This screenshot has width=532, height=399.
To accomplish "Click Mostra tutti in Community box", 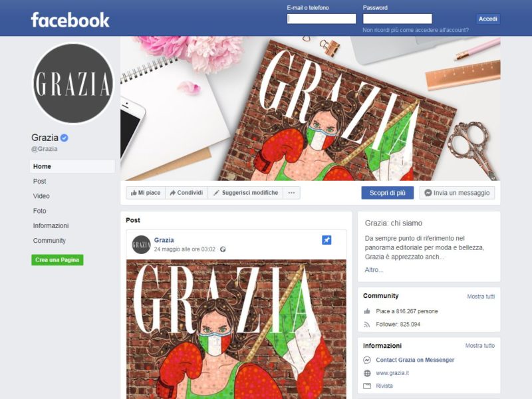I will (481, 297).
